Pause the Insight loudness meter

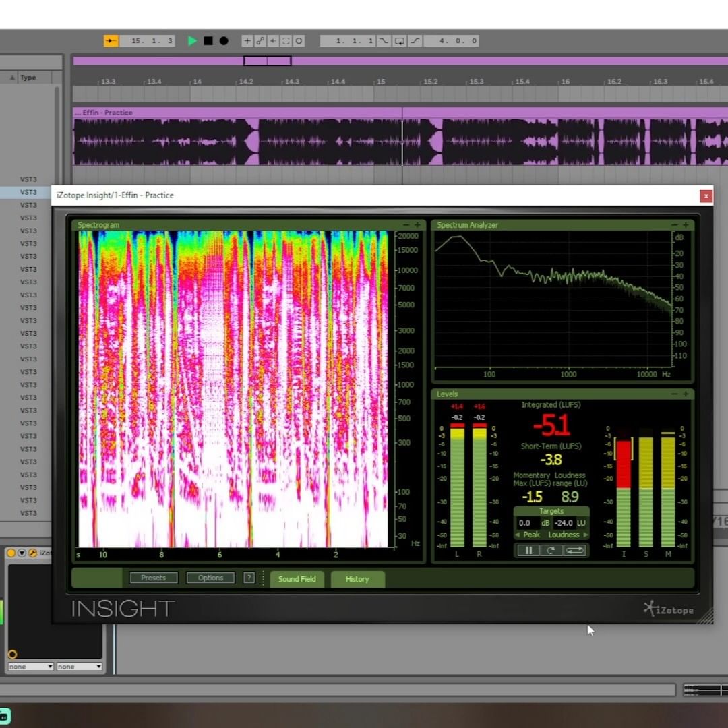point(528,551)
